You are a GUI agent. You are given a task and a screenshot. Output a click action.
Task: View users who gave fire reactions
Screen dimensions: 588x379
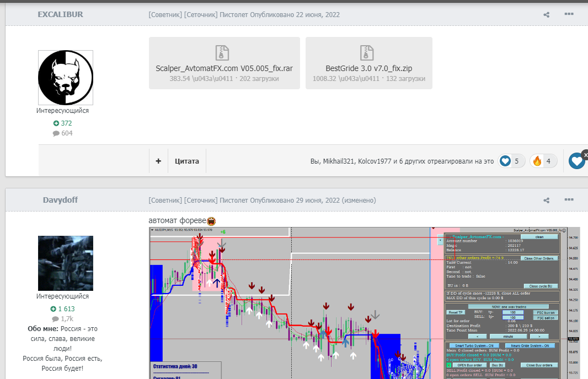point(543,161)
